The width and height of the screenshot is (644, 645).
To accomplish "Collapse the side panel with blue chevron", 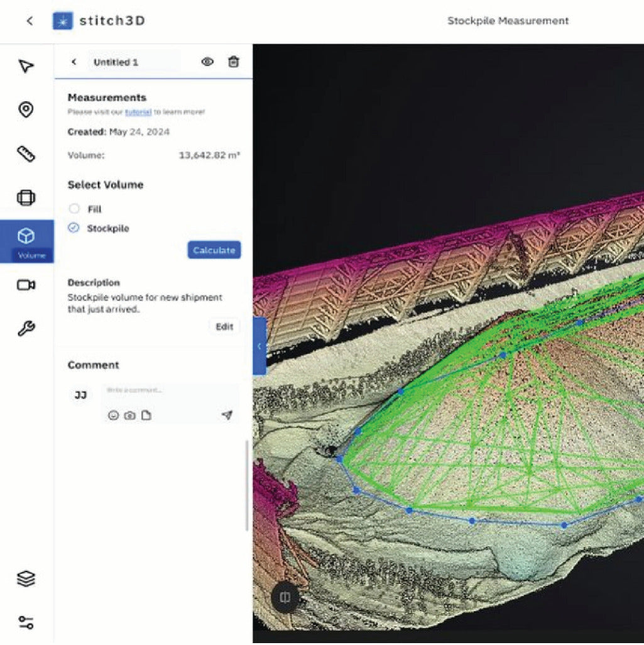I will tap(259, 346).
